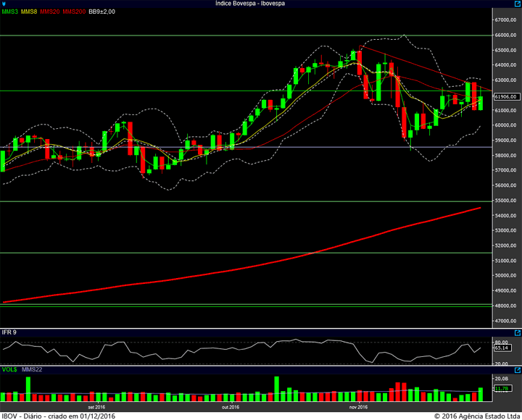The height and width of the screenshot is (420, 522).
Task: Click the MMS22 volume average label
Action: 32,369
